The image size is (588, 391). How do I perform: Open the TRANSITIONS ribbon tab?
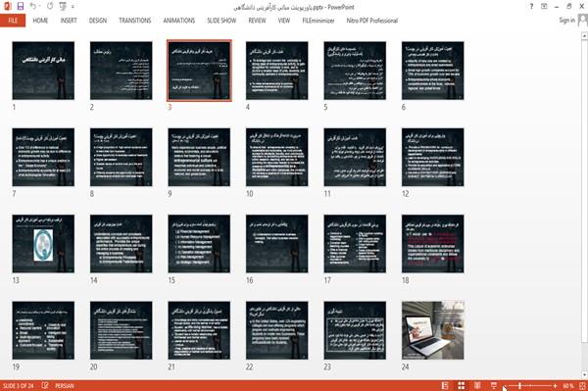pos(135,21)
